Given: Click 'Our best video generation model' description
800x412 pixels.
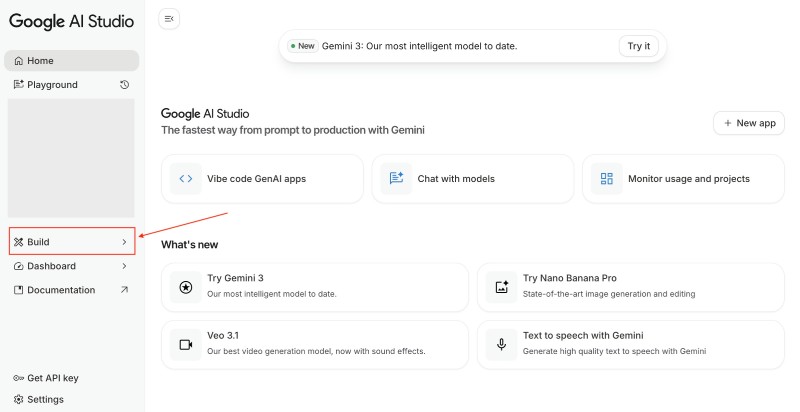Looking at the screenshot, I should tap(316, 351).
